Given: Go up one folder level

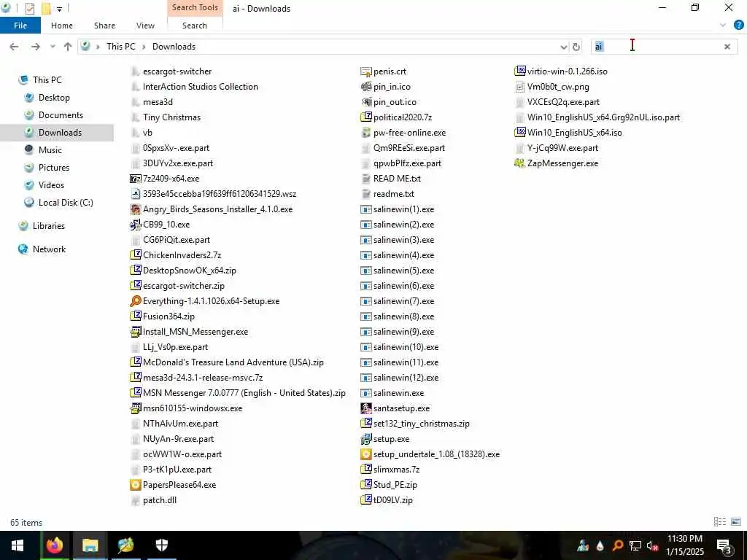Looking at the screenshot, I should click(68, 47).
